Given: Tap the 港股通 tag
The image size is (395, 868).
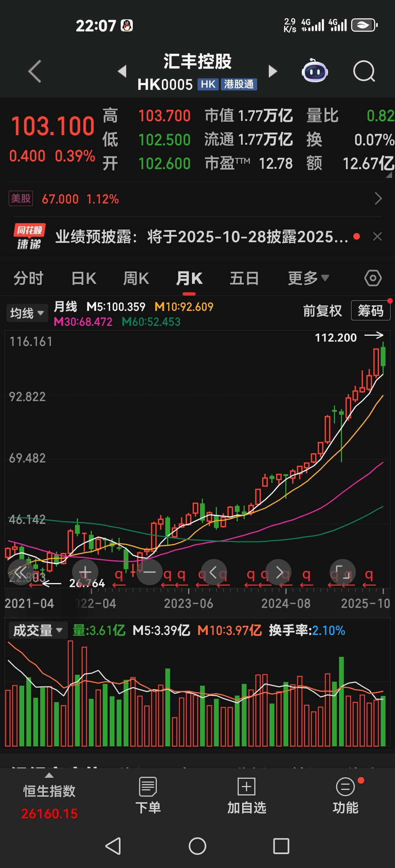Looking at the screenshot, I should 239,84.
